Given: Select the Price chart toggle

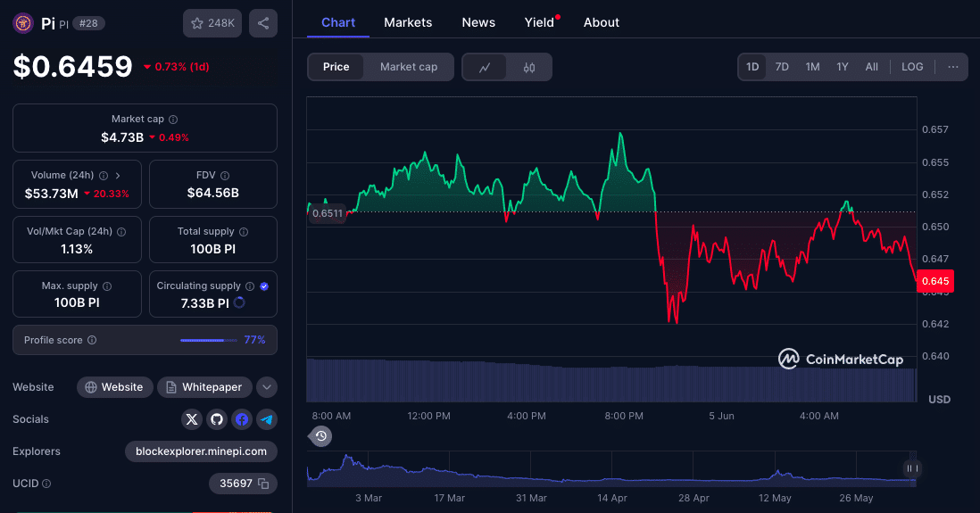Looking at the screenshot, I should 336,67.
